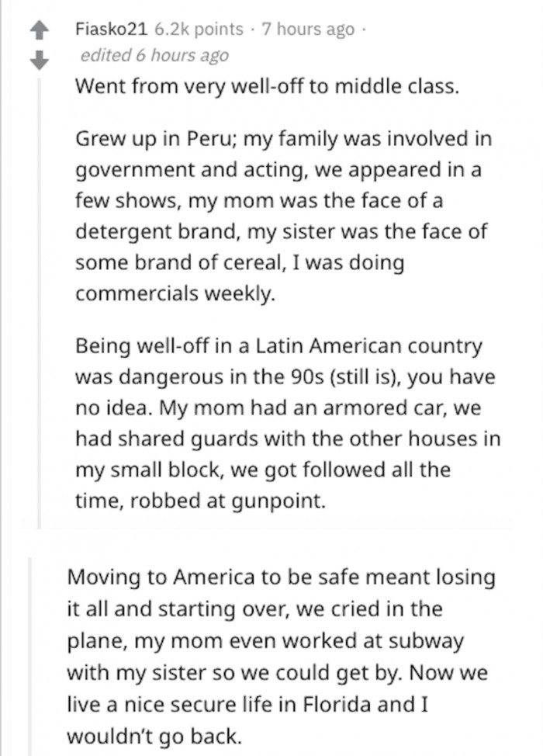Click the closing phrase "wouldn't go back"

(153, 736)
